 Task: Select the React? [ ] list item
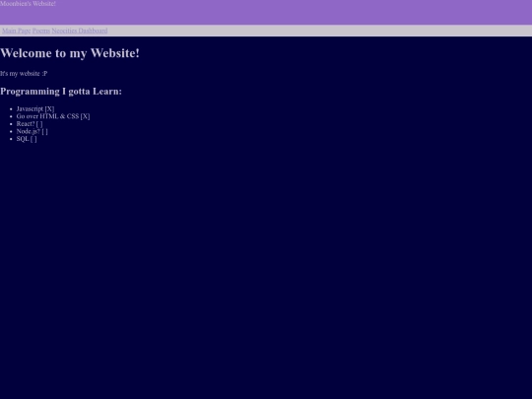(x=30, y=124)
